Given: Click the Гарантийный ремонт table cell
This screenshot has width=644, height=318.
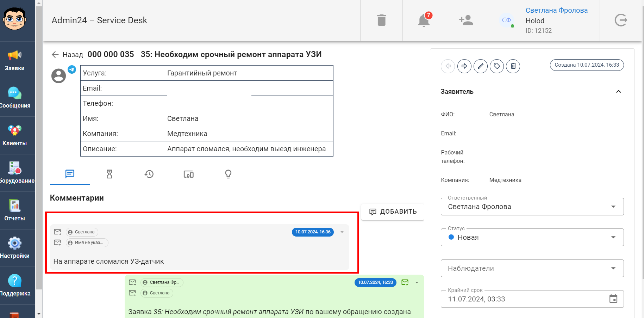Looking at the screenshot, I should click(x=249, y=73).
